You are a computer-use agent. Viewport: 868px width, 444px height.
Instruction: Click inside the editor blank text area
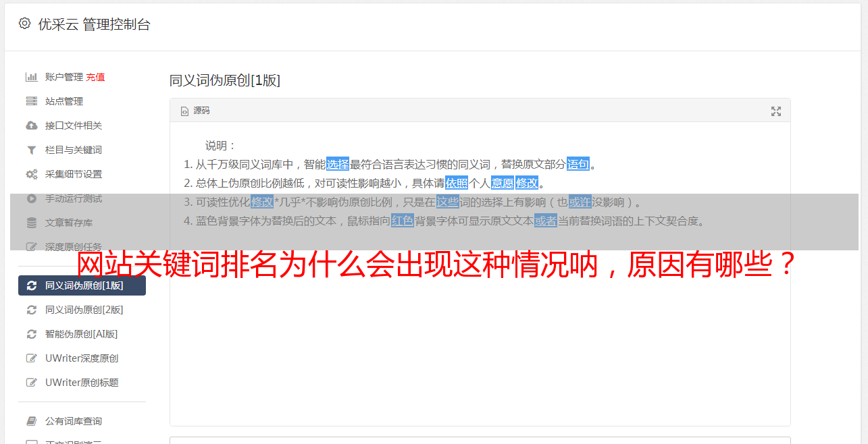pos(480,337)
